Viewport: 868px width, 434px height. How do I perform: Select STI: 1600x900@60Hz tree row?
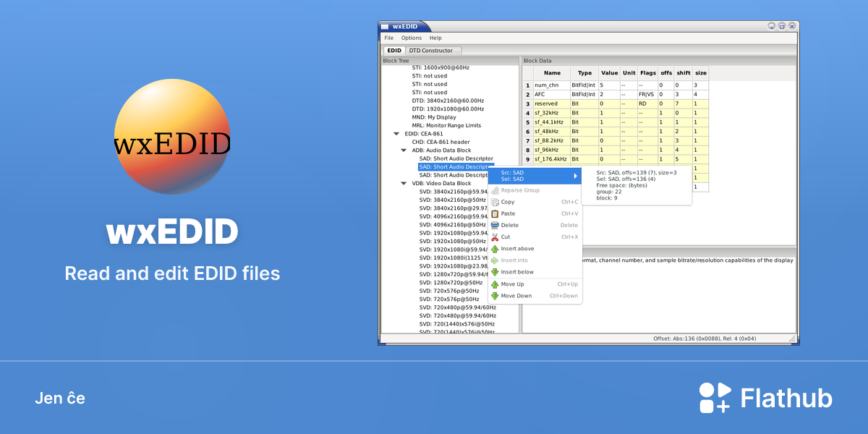point(441,67)
